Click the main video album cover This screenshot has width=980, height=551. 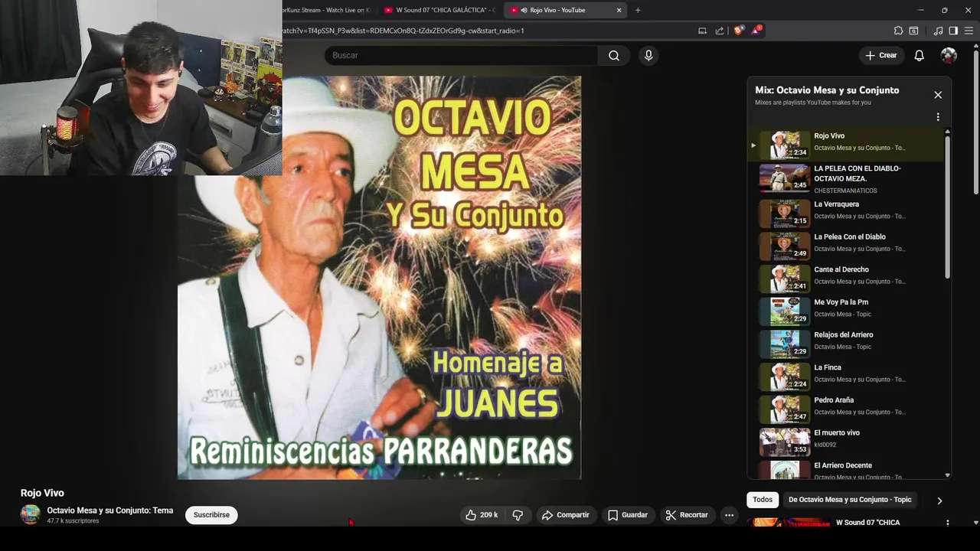pos(380,277)
